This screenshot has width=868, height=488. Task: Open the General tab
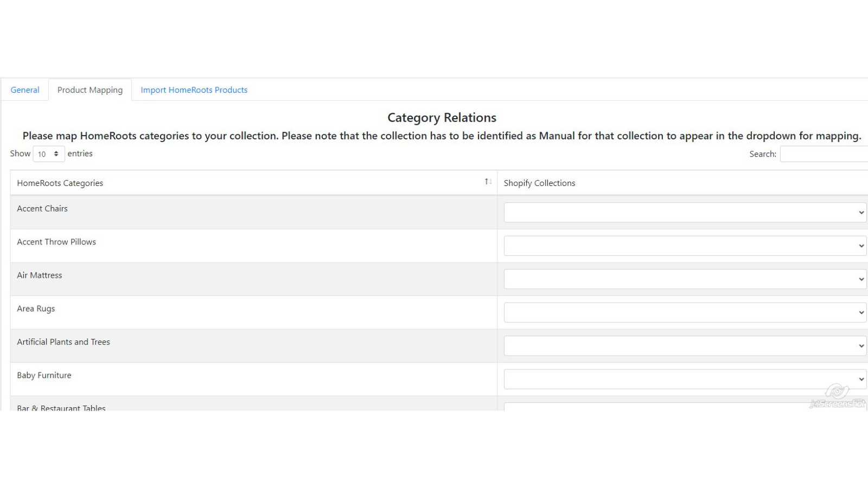click(25, 90)
